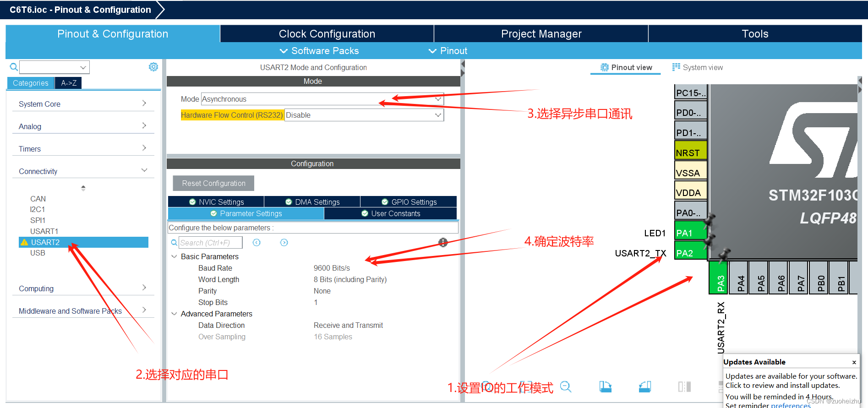
Task: Open the Tools tab
Action: 755,34
